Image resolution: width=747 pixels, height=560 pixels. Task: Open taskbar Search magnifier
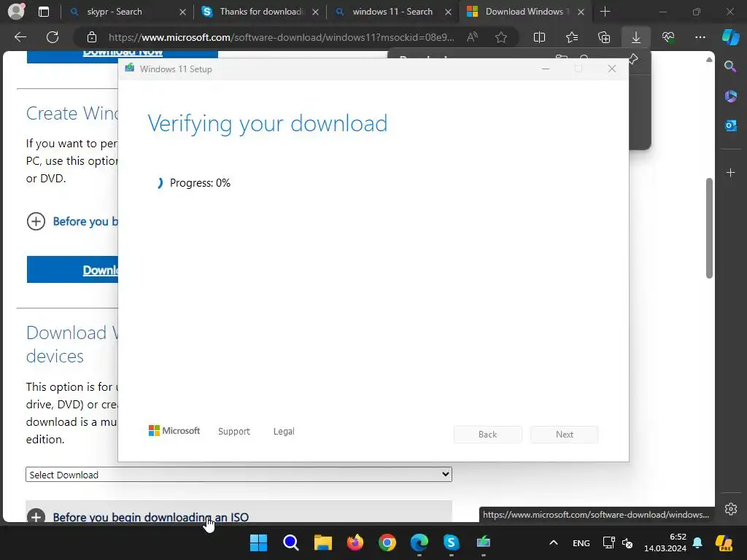290,542
